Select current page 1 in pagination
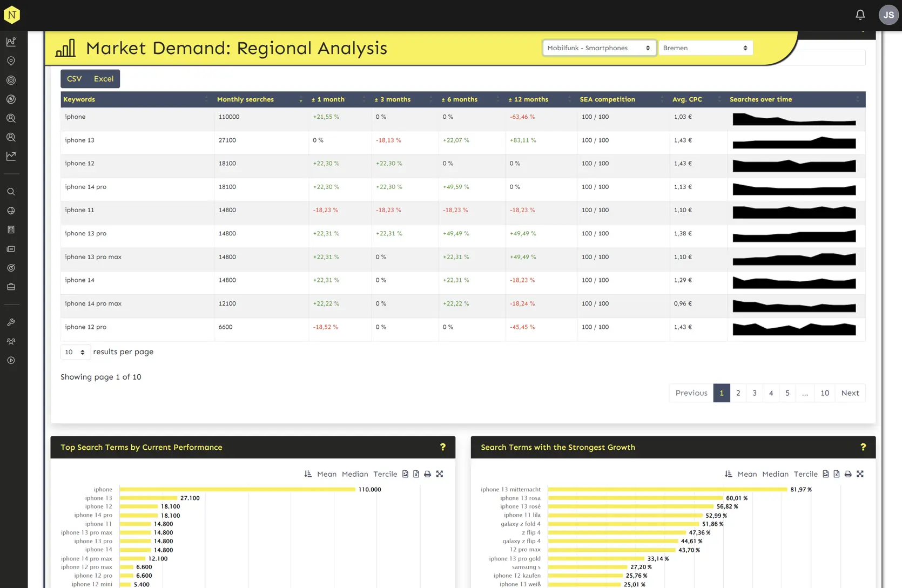Screen dimensions: 902x588 722,393
